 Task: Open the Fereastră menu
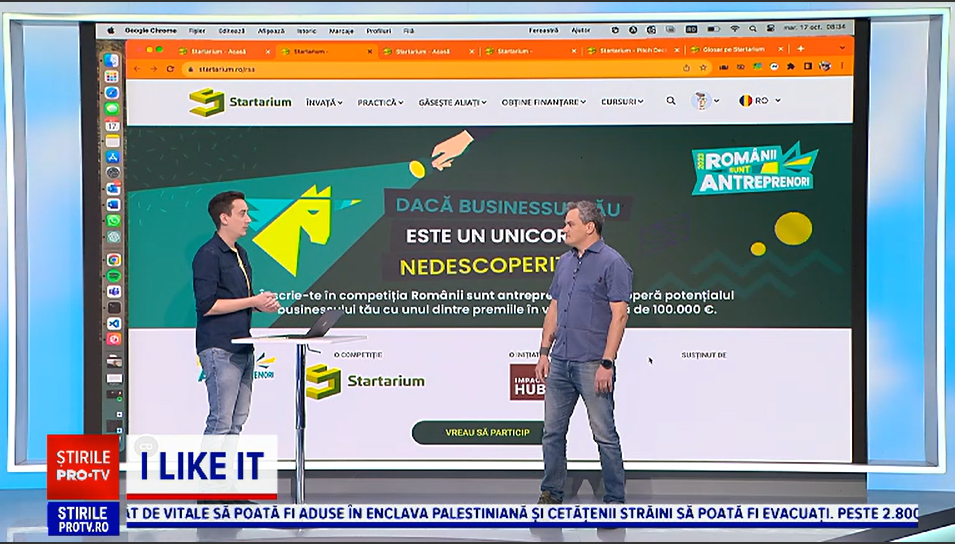coord(543,30)
